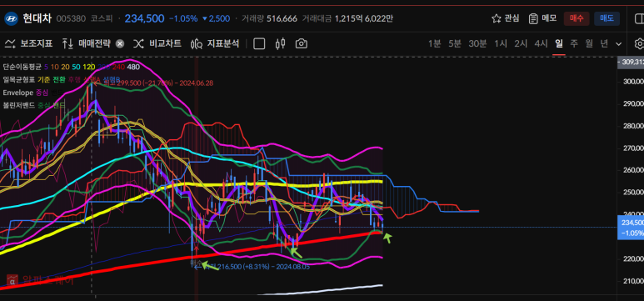Screen dimensions: 644x301
Task: Add 현대차 to watchlist with the 관심 star
Action: tap(506, 18)
